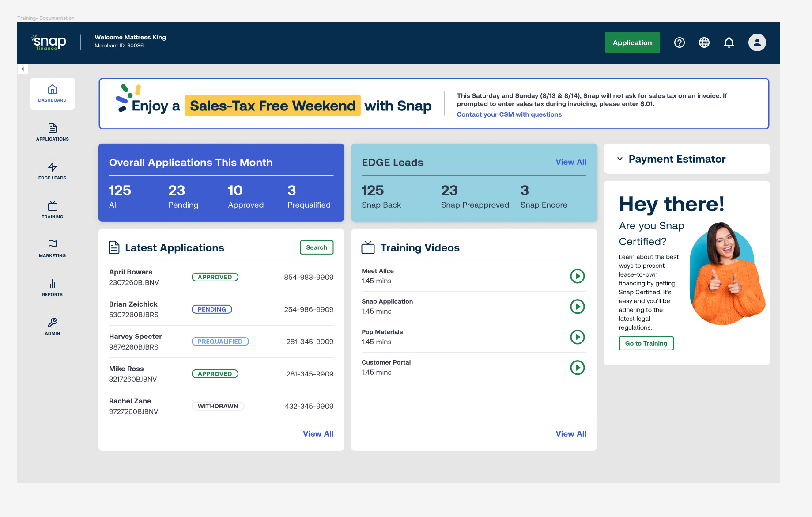
Task: Click the WITHDRAWN status badge
Action: tap(218, 406)
